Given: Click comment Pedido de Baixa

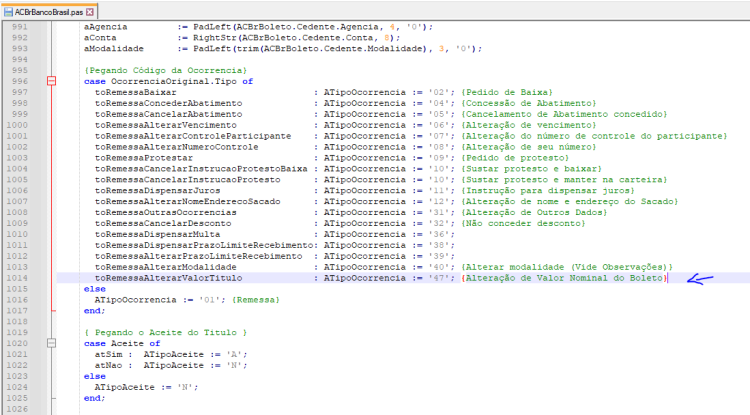Looking at the screenshot, I should pos(507,92).
